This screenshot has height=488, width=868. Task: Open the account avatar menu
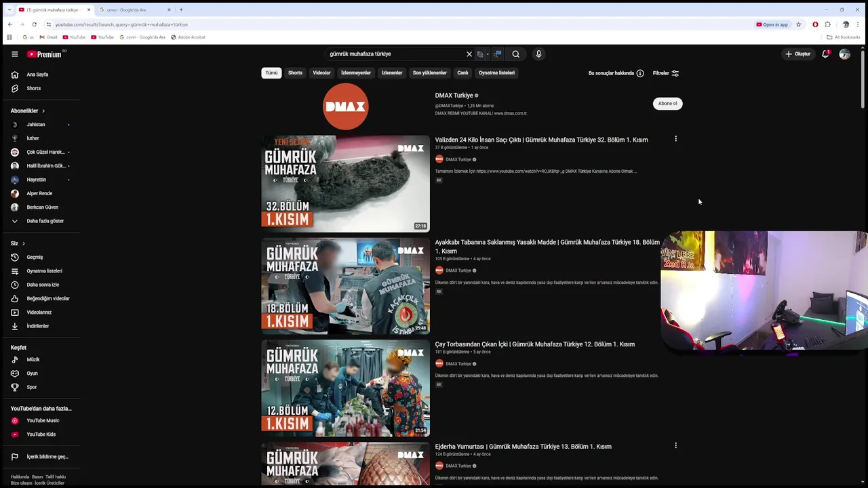tap(844, 54)
